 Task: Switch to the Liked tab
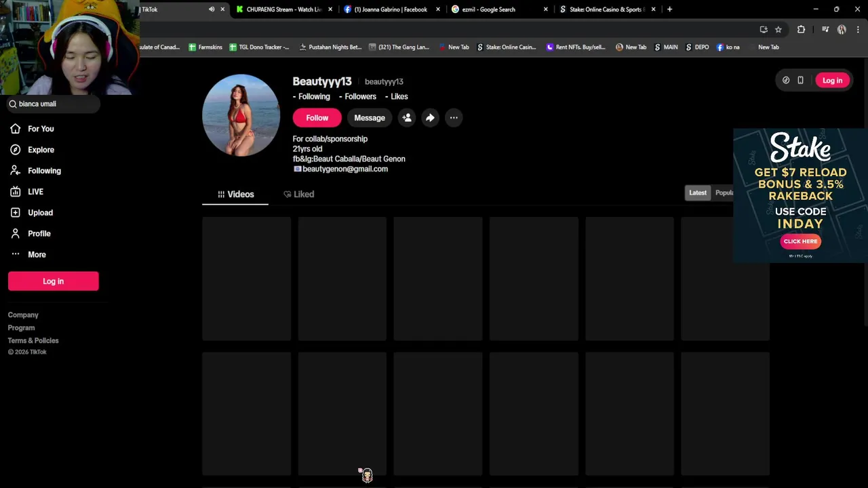pos(298,195)
